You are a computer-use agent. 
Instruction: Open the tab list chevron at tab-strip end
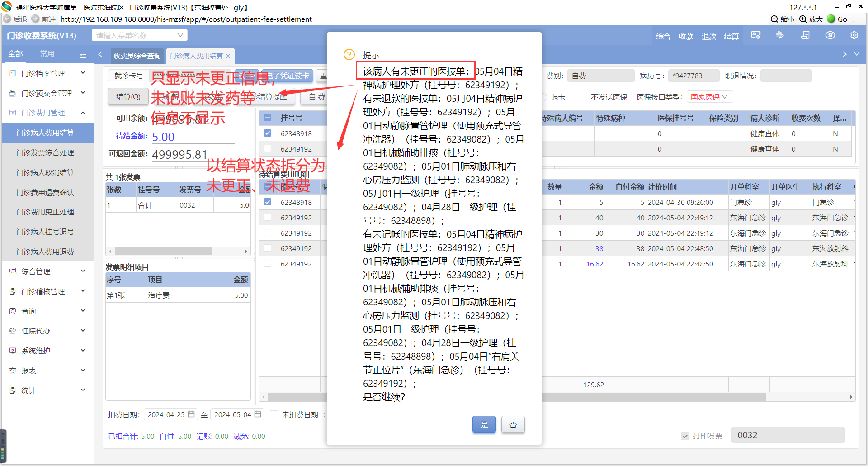(857, 54)
